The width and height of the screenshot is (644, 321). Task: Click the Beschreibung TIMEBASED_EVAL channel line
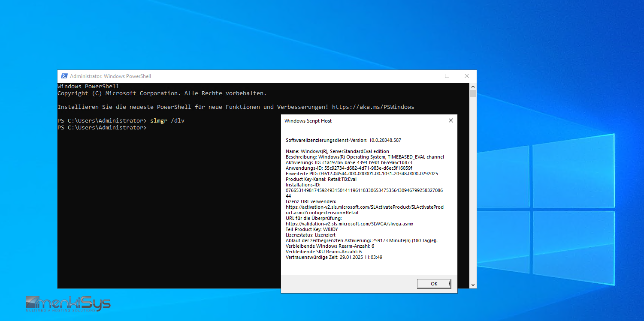365,157
